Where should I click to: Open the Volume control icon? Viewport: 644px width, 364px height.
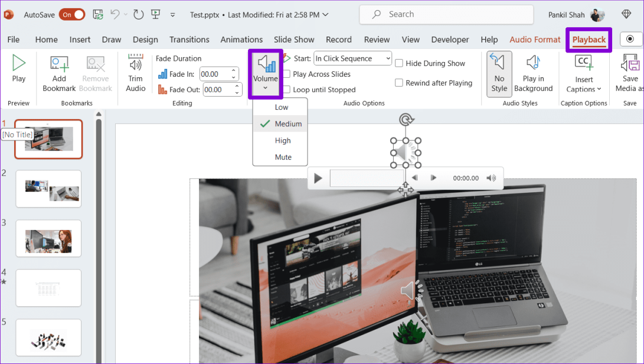[265, 65]
